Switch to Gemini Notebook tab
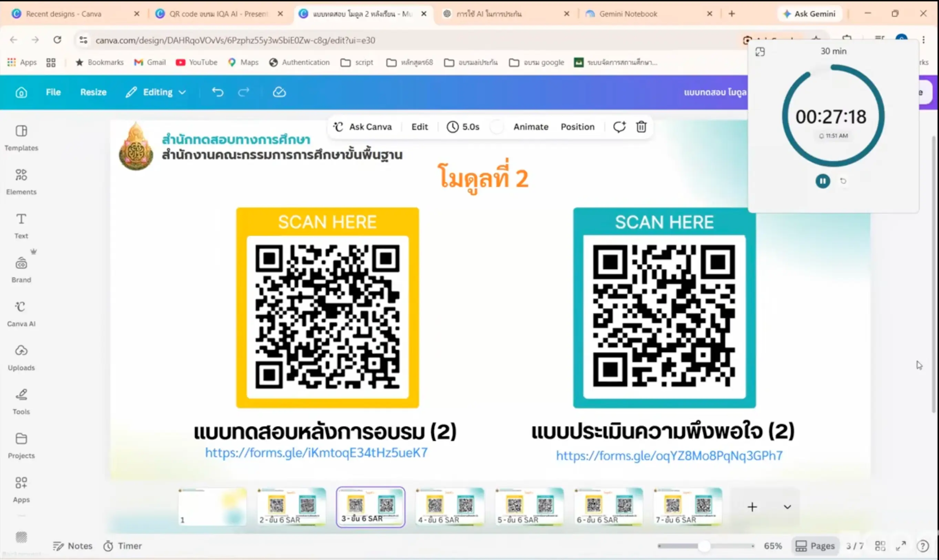Screen dimensions: 939x560 click(x=648, y=13)
